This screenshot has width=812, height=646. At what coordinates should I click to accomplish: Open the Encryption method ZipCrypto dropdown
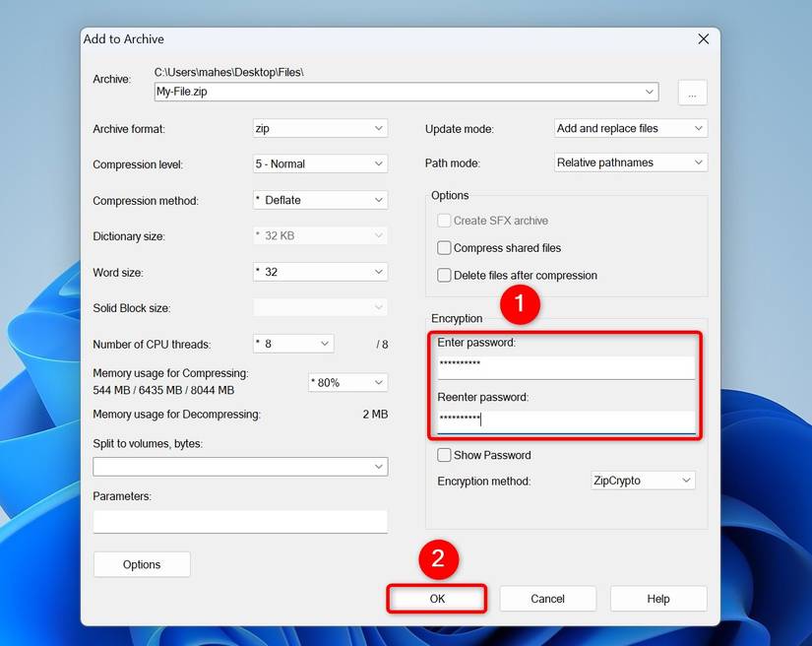(x=643, y=481)
